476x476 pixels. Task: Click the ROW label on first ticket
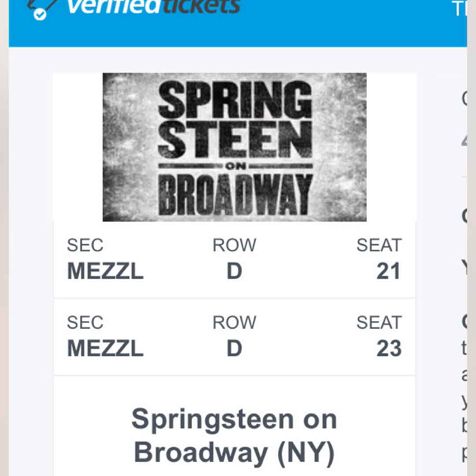pos(234,245)
